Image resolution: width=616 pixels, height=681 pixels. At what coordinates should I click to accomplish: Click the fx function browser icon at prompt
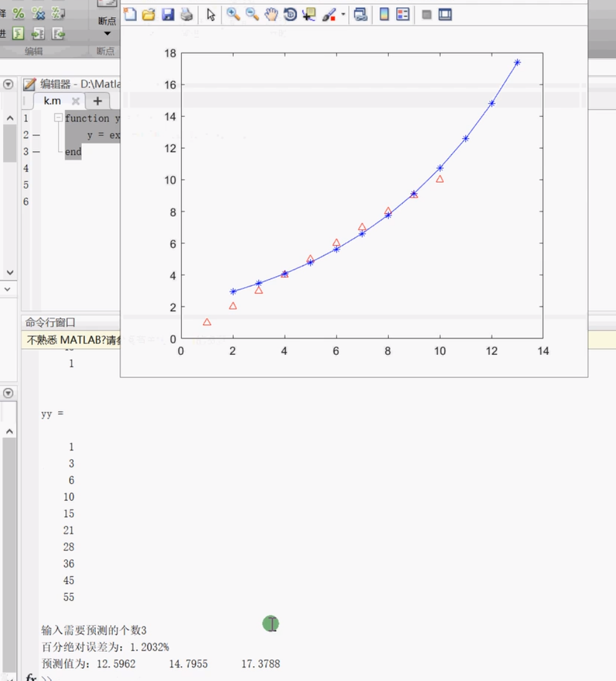(x=31, y=677)
